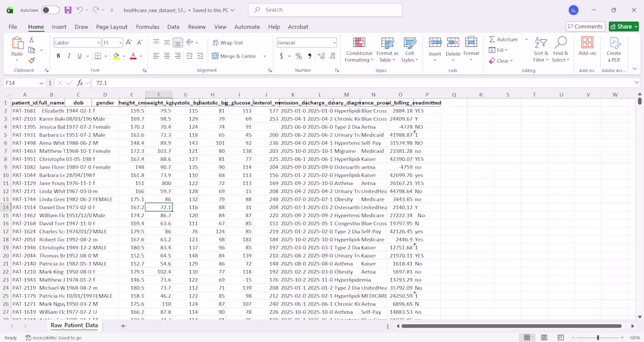
Task: Click the Sort & Filter icon
Action: pos(540,50)
